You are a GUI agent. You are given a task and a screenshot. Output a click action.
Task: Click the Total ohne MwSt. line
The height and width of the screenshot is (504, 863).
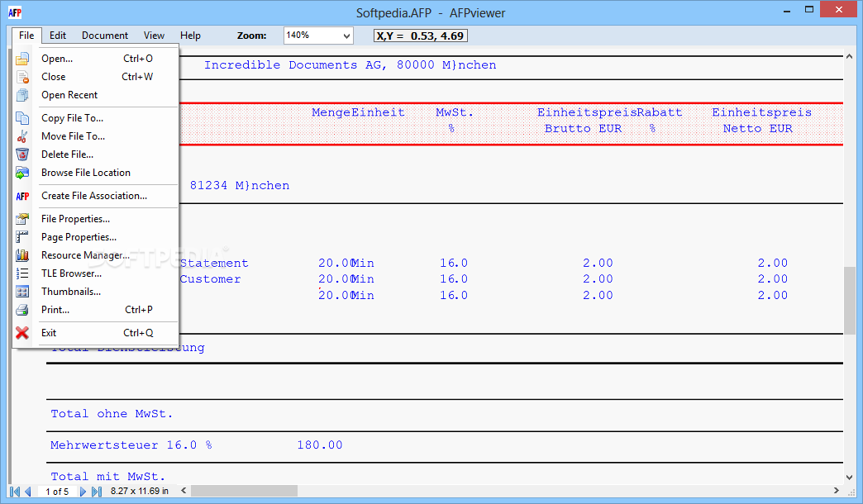112,414
